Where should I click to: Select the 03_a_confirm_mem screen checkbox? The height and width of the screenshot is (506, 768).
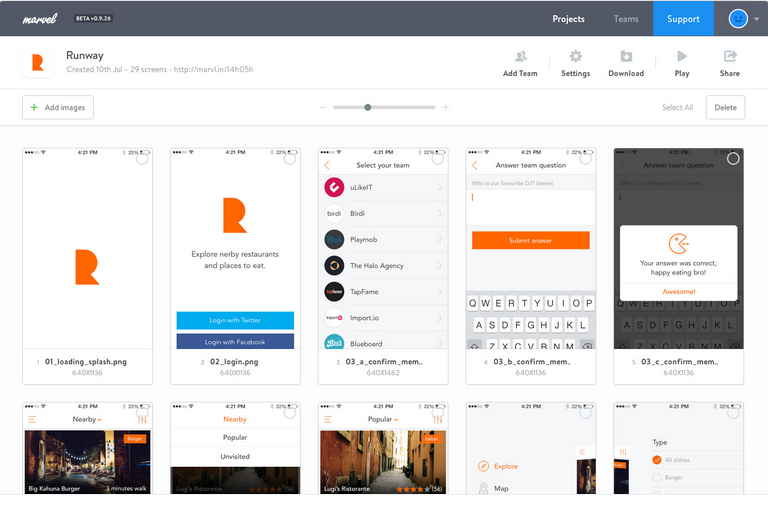tap(438, 158)
